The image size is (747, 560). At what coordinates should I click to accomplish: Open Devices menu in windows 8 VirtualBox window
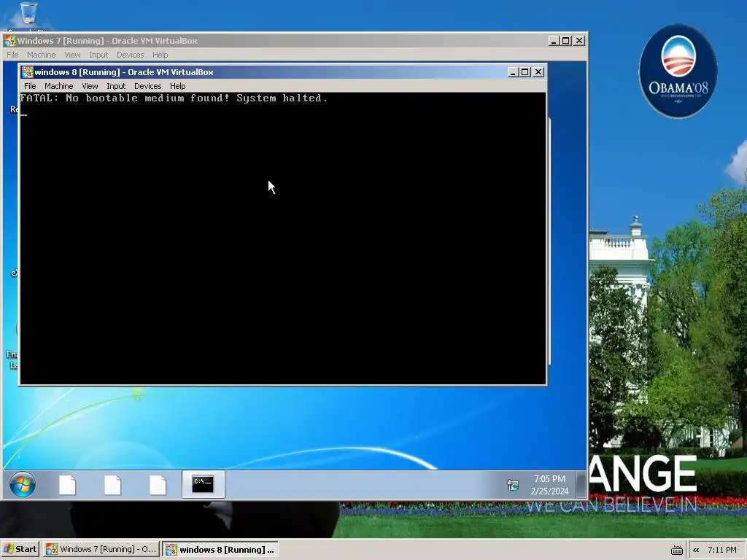[x=147, y=86]
